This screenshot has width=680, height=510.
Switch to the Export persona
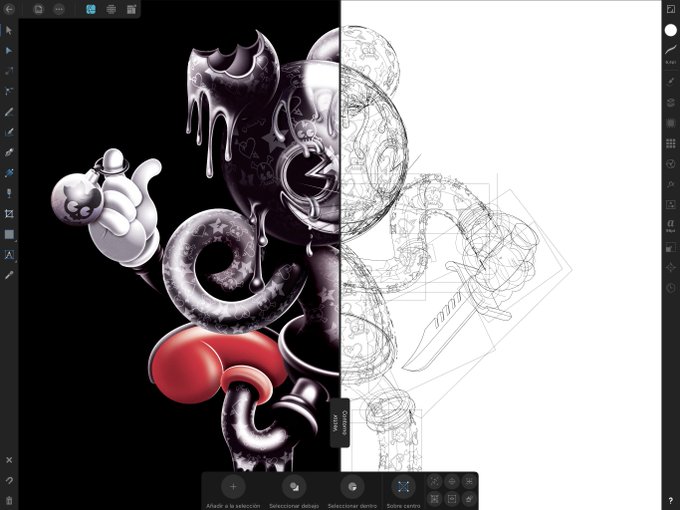click(x=131, y=9)
